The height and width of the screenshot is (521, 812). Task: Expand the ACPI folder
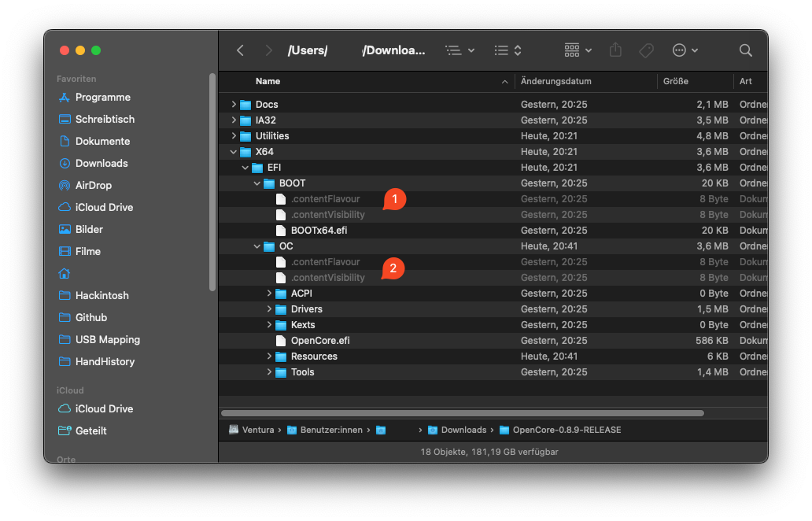269,293
